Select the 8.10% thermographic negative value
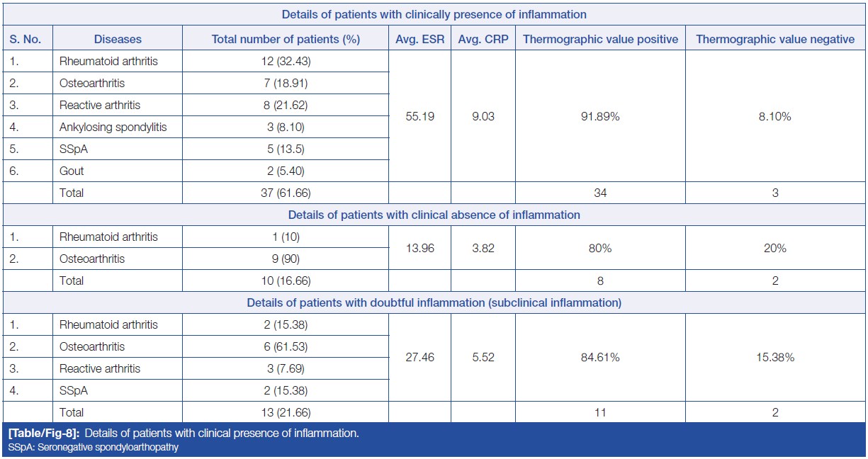 pos(775,116)
